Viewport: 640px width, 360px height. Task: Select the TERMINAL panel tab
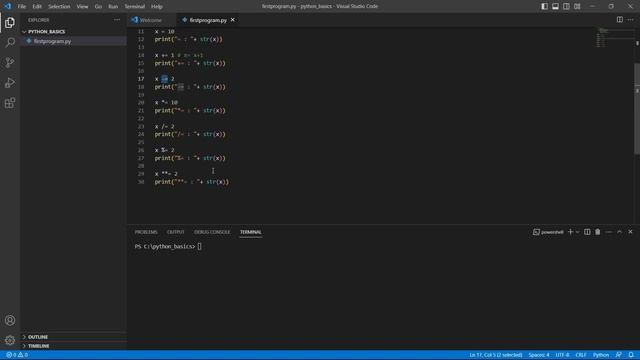[251, 232]
